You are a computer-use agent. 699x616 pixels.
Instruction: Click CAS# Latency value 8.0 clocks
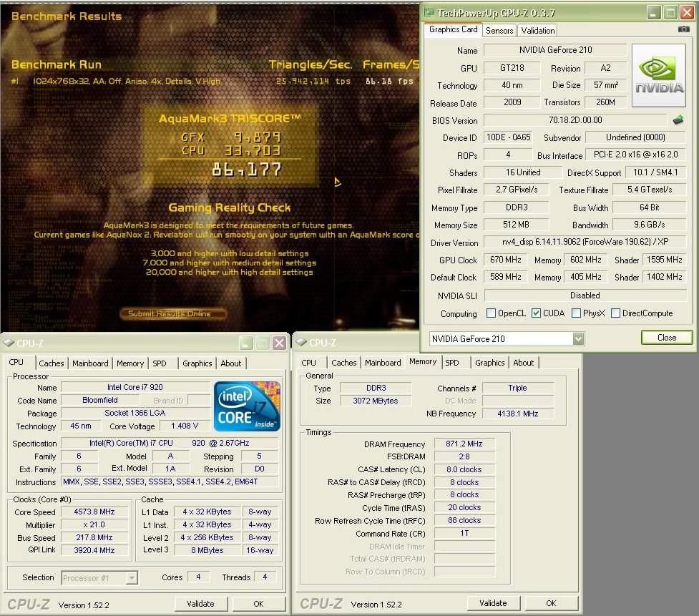coord(464,469)
